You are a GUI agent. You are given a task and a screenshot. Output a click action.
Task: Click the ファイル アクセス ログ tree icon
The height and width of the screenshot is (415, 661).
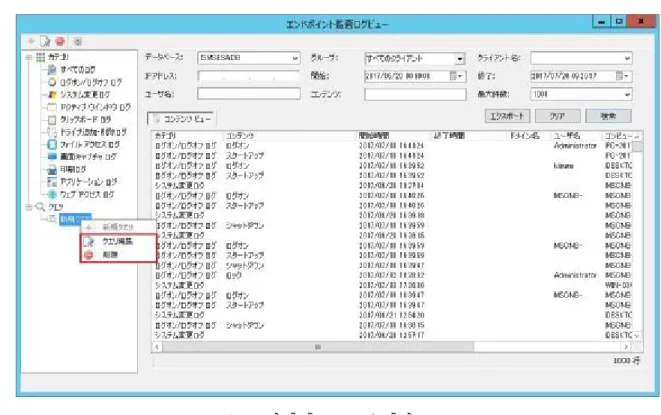(52, 145)
